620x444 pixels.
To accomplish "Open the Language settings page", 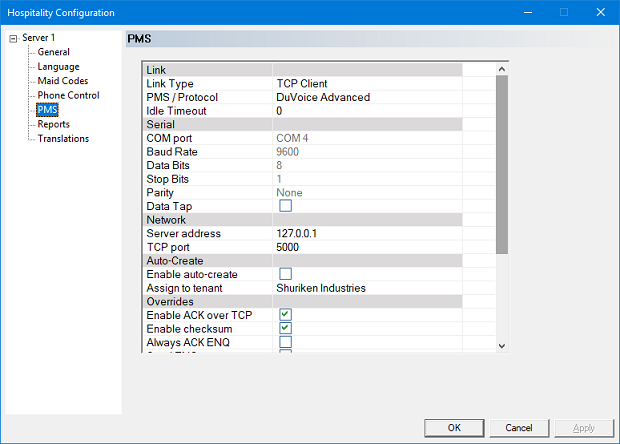I will tap(58, 67).
